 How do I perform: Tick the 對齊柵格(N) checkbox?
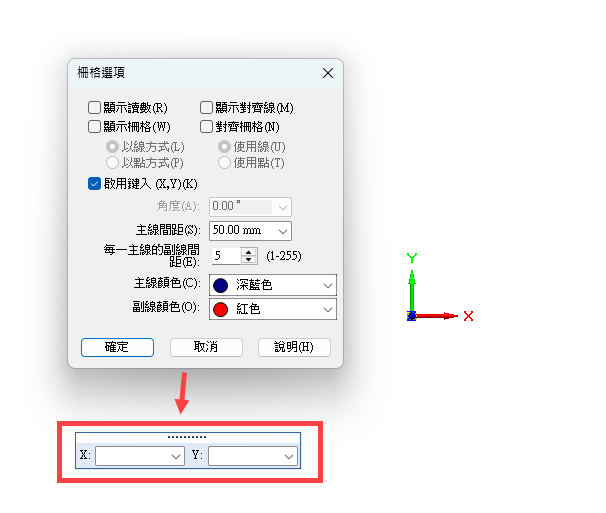[x=206, y=126]
